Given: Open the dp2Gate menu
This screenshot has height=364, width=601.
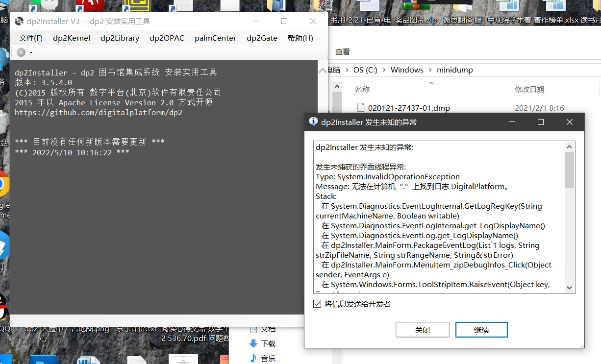Looking at the screenshot, I should tap(262, 38).
